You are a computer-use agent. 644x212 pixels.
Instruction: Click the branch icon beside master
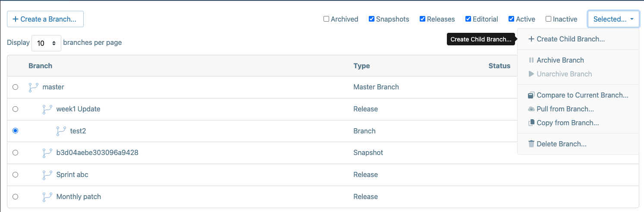tap(33, 87)
